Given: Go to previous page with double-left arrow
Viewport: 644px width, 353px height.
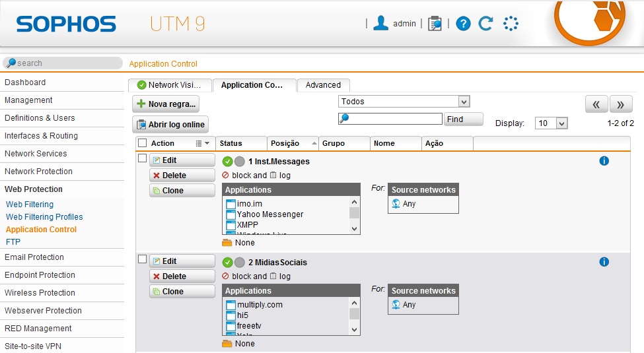Looking at the screenshot, I should tap(596, 104).
